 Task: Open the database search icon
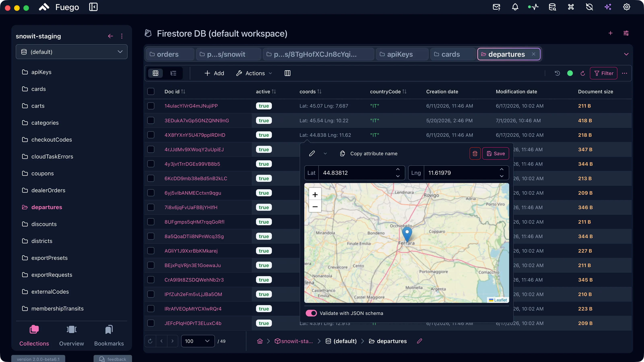552,7
